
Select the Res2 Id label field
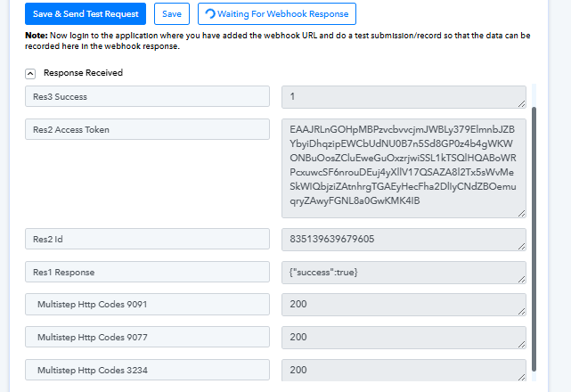click(x=147, y=239)
